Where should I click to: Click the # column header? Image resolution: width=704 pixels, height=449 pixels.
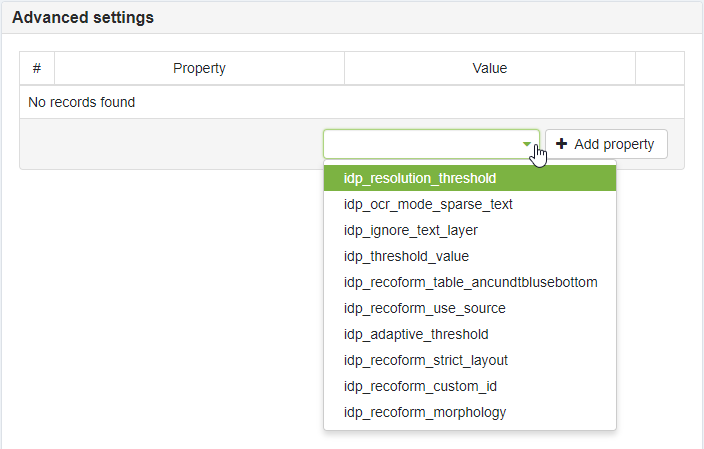tap(37, 68)
